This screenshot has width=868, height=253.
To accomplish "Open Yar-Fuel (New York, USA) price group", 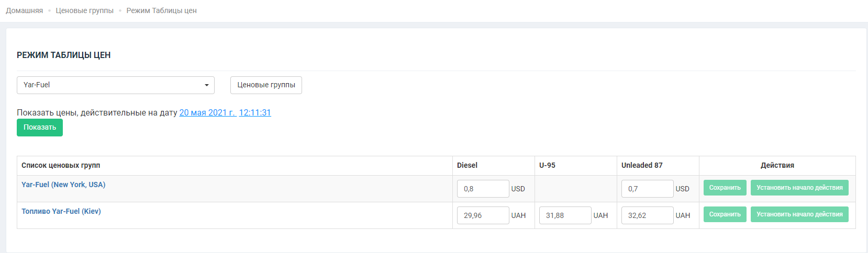I will 63,185.
